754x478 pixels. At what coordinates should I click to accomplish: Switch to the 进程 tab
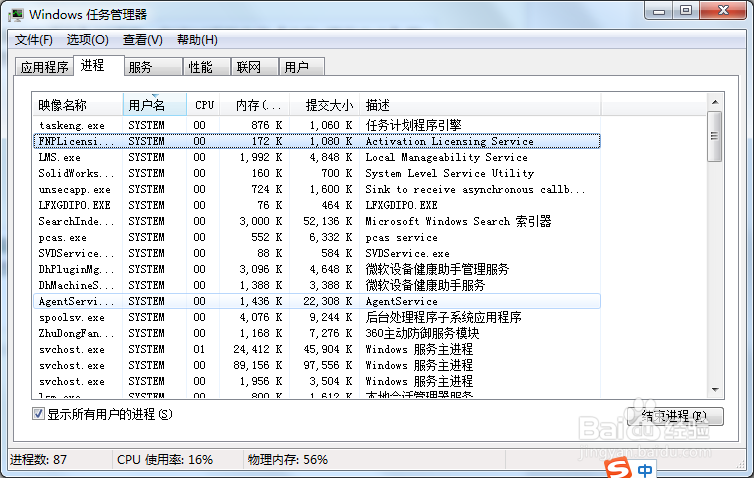pos(99,65)
